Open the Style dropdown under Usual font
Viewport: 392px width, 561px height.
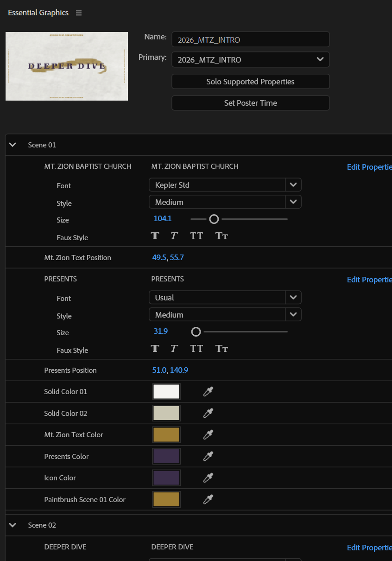225,314
